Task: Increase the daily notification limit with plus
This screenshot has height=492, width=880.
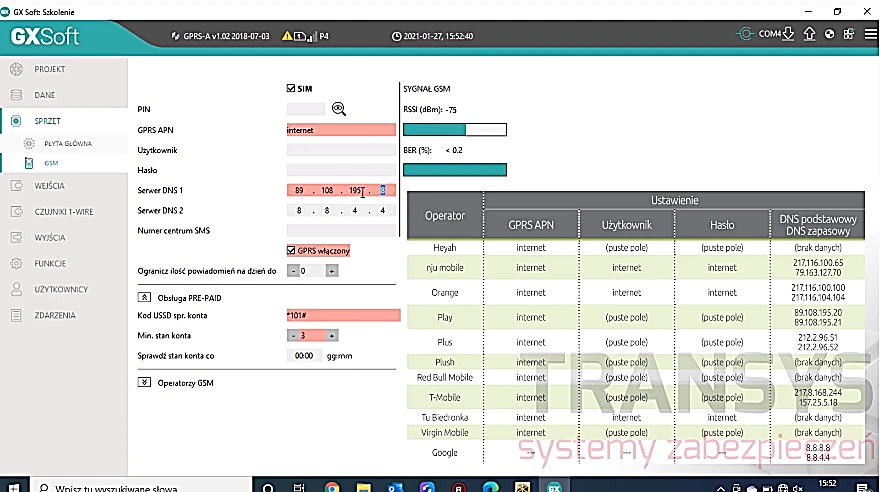Action: (x=332, y=271)
